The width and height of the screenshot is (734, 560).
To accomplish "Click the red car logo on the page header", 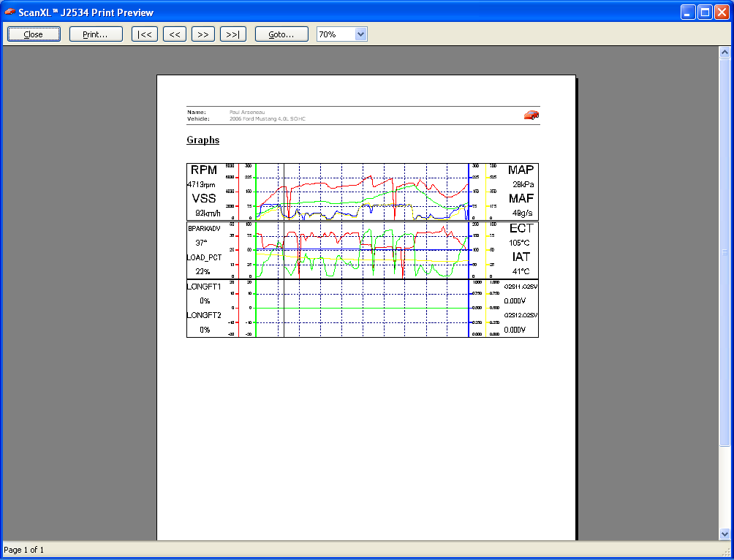I will click(531, 115).
